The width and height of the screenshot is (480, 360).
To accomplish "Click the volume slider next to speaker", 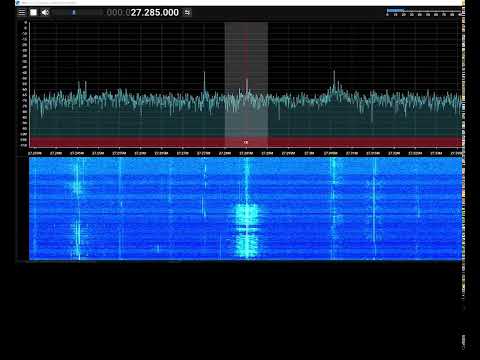I will point(77,12).
